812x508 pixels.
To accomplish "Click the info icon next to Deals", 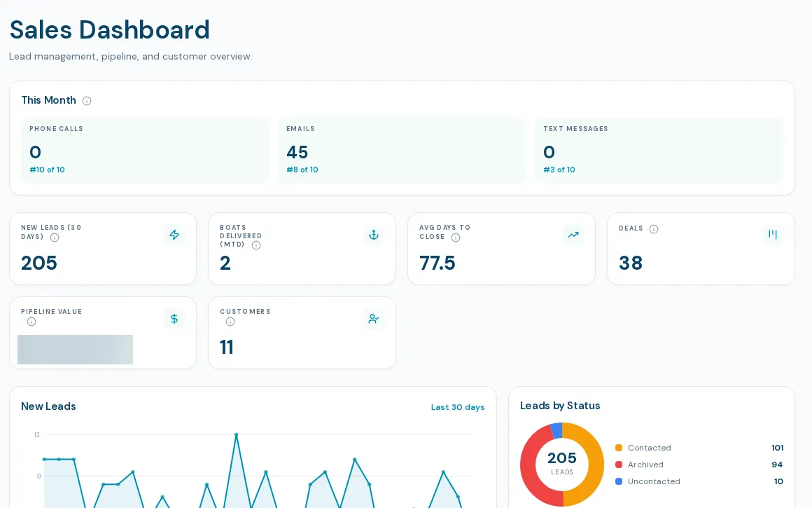I will (x=654, y=229).
